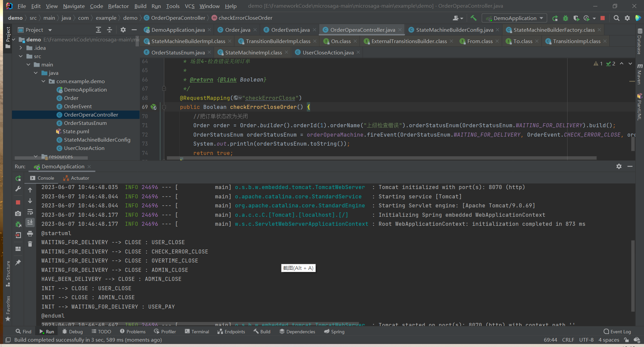Click the print icon in console toolbar
This screenshot has height=347, width=644.
pos(30,233)
